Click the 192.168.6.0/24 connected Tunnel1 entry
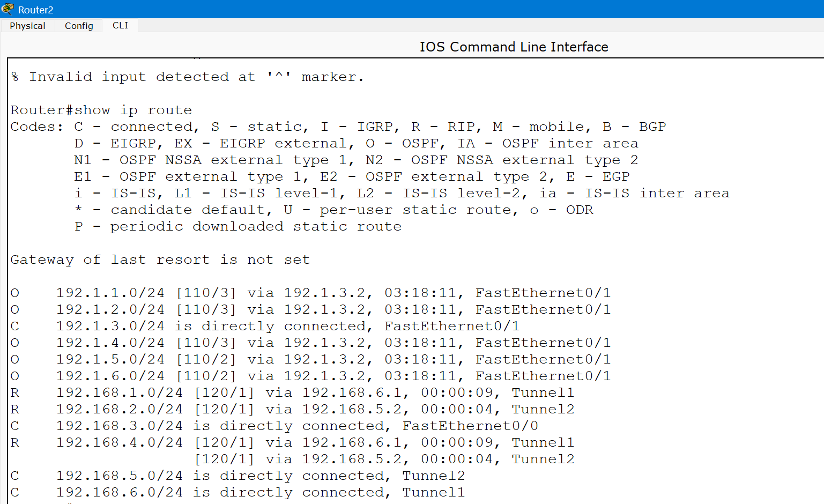This screenshot has width=824, height=504. pyautogui.click(x=237, y=493)
